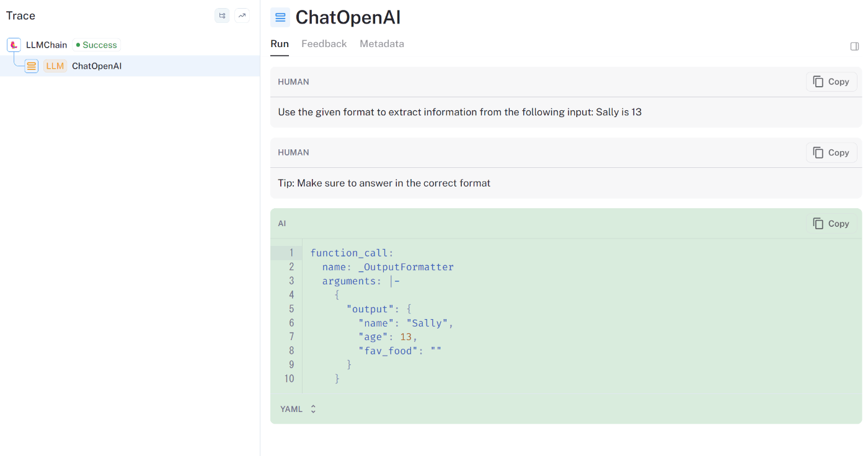
Task: Select the LLMChain trace row
Action: pos(130,45)
